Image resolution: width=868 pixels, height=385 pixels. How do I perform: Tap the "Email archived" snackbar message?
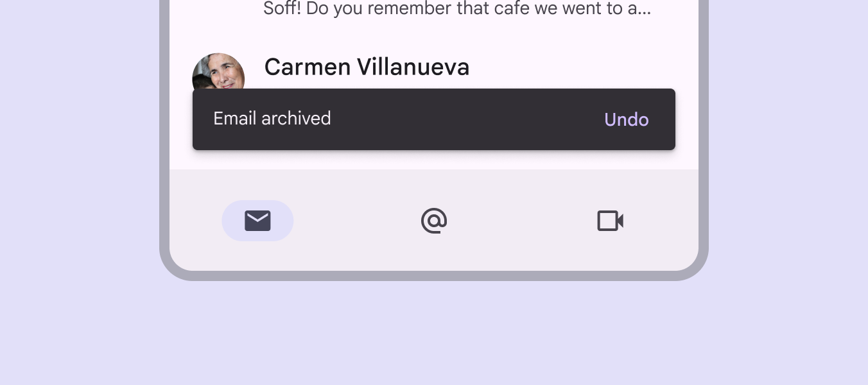pos(272,119)
